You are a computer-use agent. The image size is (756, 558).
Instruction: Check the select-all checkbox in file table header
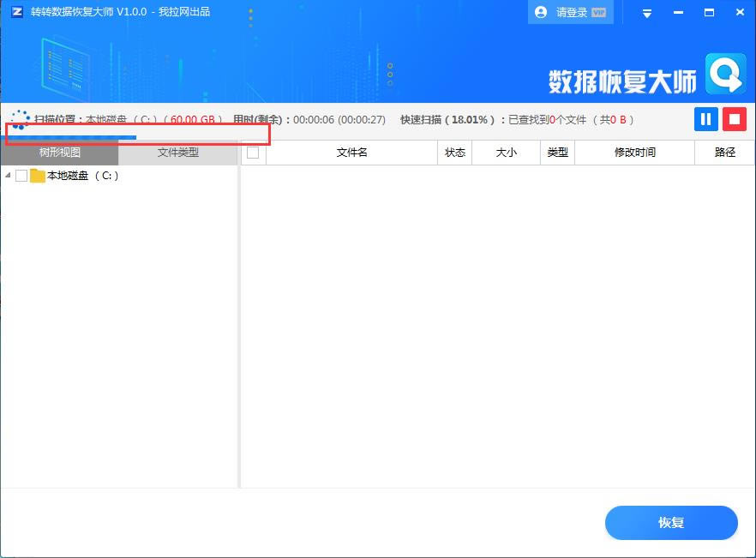click(253, 153)
